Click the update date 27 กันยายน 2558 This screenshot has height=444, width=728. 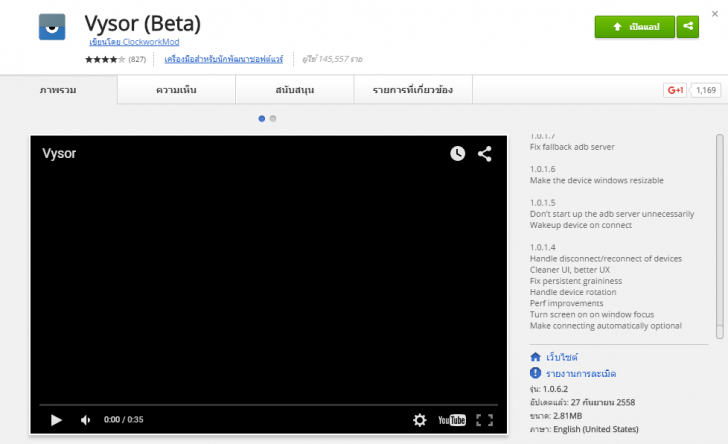[x=603, y=402]
